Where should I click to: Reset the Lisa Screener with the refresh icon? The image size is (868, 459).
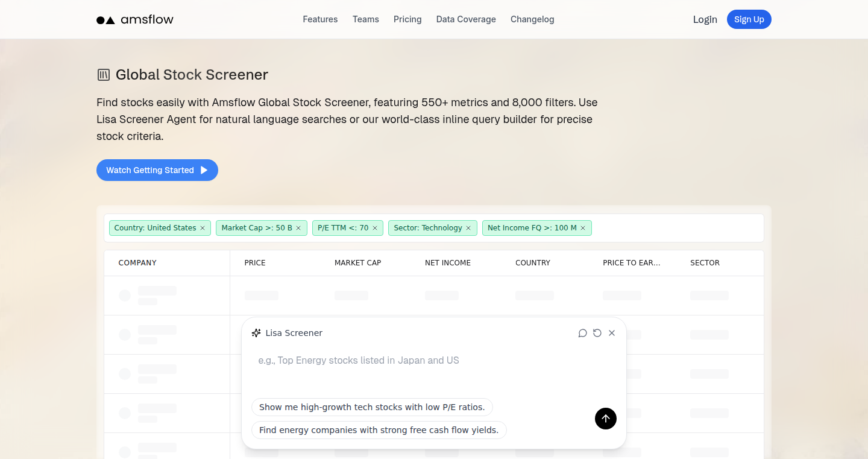click(597, 333)
